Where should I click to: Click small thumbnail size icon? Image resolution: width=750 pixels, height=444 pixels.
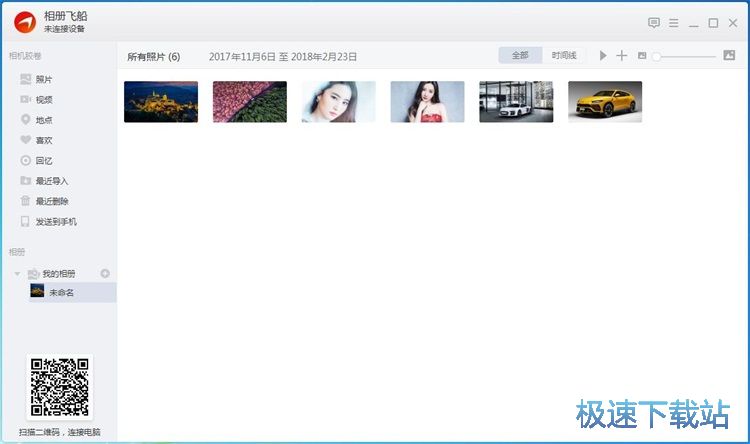642,56
